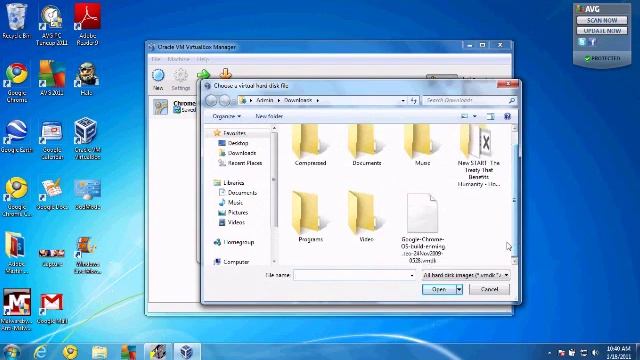
Task: Click the VirtualBox green Start arrow
Action: (x=203, y=74)
